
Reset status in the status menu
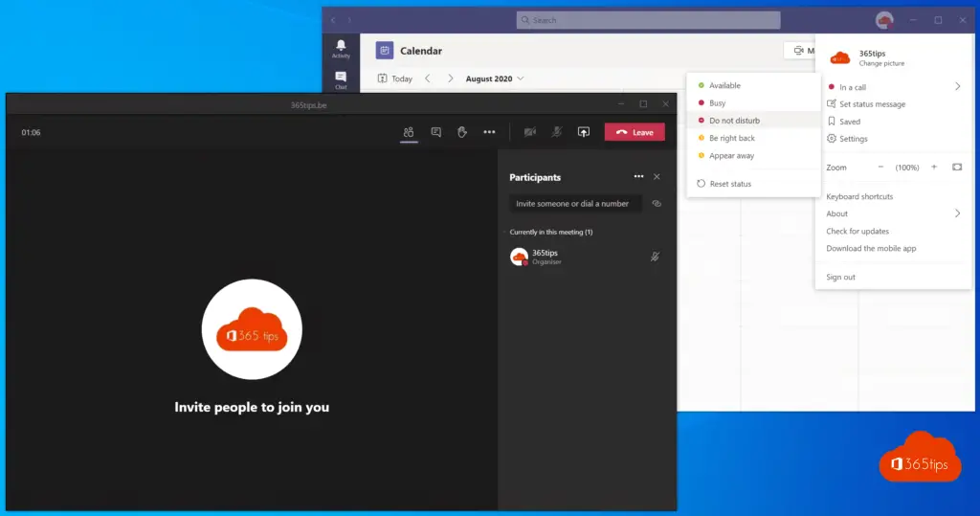click(x=753, y=184)
